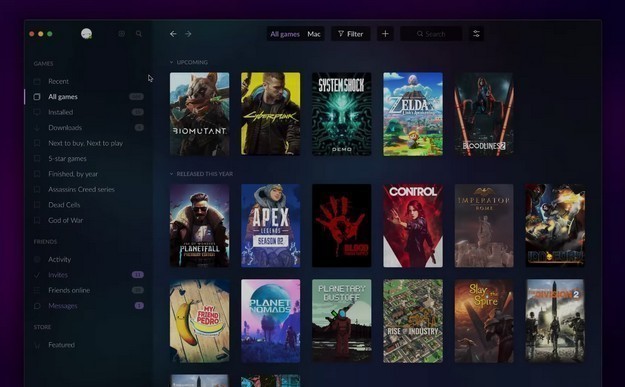
Task: Open the view settings sliders icon
Action: [476, 34]
